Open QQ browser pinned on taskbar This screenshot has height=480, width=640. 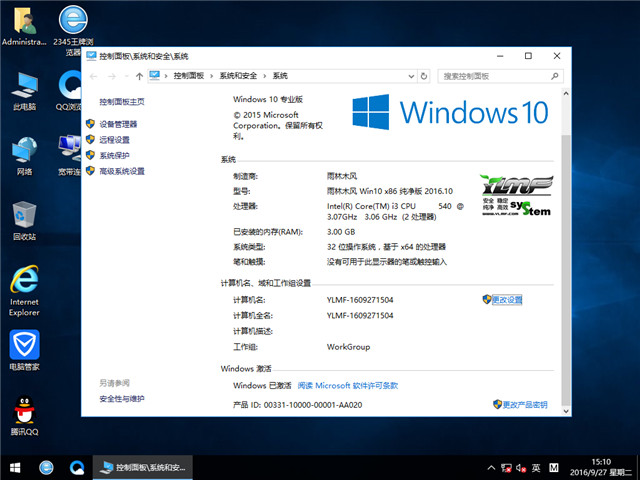tap(77, 467)
